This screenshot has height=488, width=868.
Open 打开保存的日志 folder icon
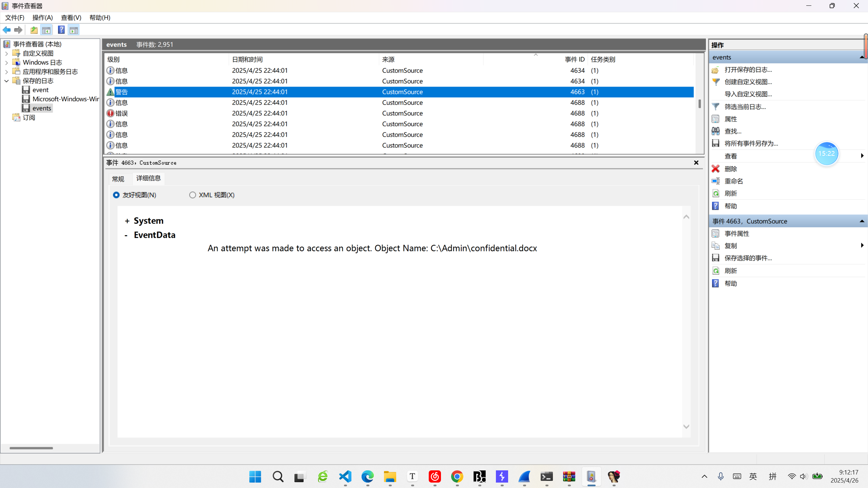(716, 70)
